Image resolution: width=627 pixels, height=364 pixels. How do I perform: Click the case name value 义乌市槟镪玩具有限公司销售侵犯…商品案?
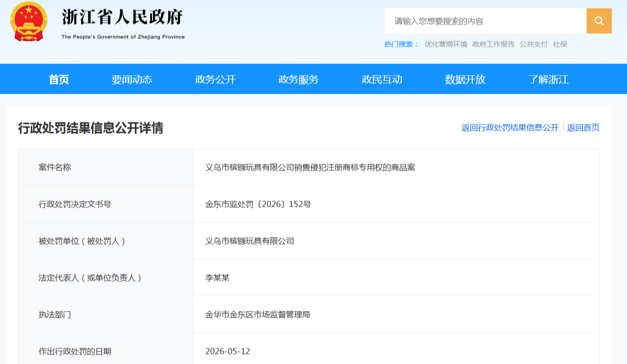[x=310, y=167]
